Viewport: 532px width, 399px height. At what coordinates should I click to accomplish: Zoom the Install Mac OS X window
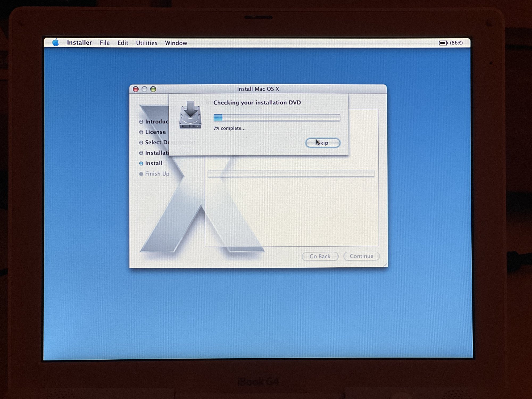153,89
